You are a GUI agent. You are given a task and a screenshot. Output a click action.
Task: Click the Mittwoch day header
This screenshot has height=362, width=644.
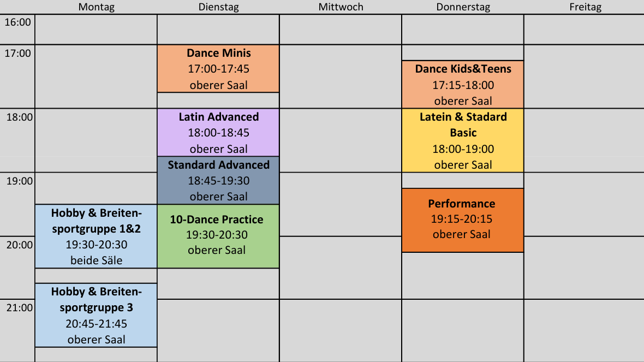click(341, 7)
